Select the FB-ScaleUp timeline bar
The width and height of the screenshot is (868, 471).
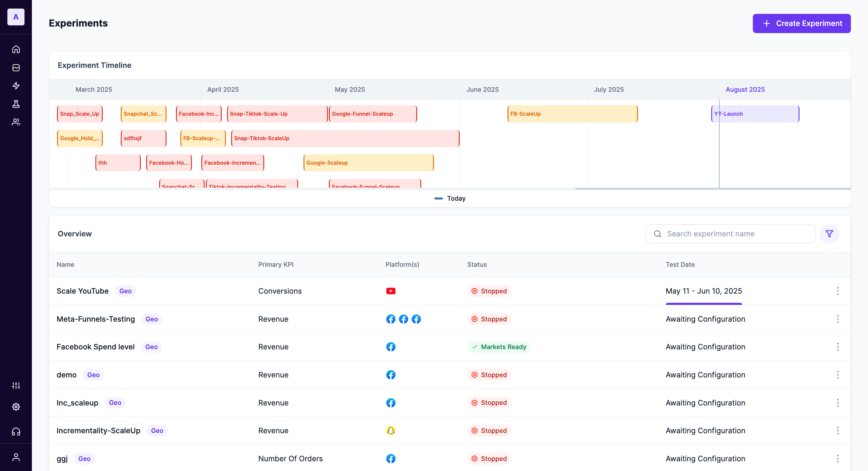point(572,114)
